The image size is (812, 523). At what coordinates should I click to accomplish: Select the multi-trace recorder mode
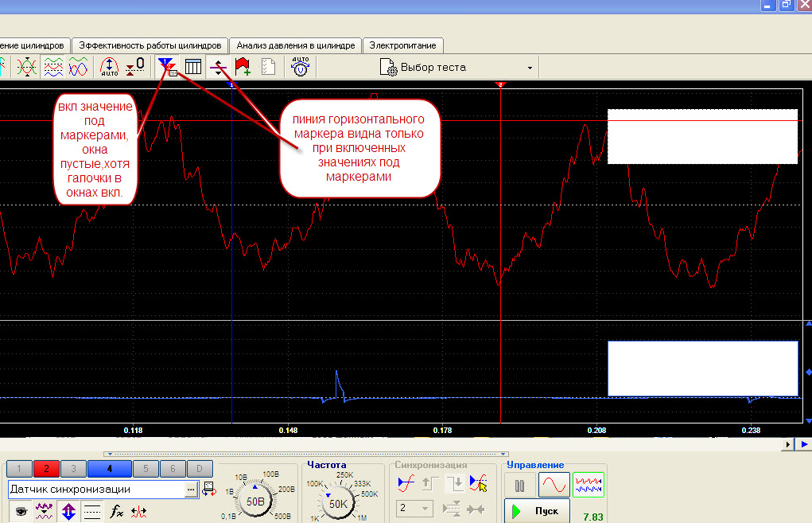pyautogui.click(x=589, y=485)
